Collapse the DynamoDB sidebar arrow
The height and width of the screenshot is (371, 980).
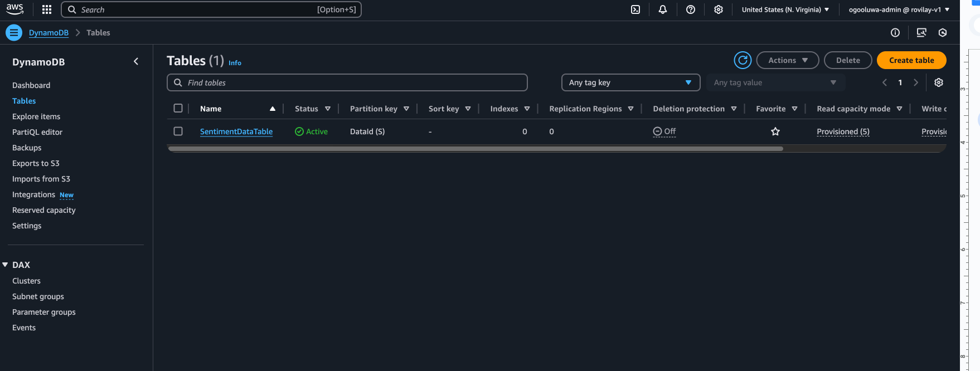click(136, 61)
